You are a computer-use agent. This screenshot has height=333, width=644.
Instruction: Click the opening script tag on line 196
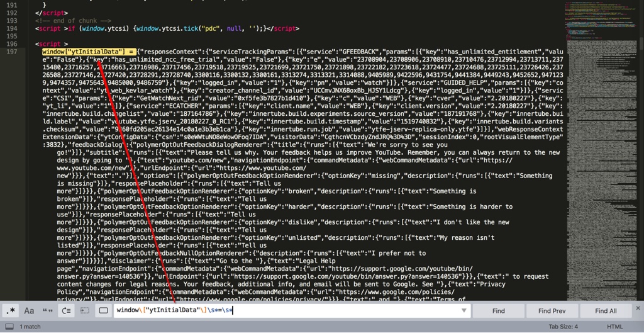tap(52, 44)
